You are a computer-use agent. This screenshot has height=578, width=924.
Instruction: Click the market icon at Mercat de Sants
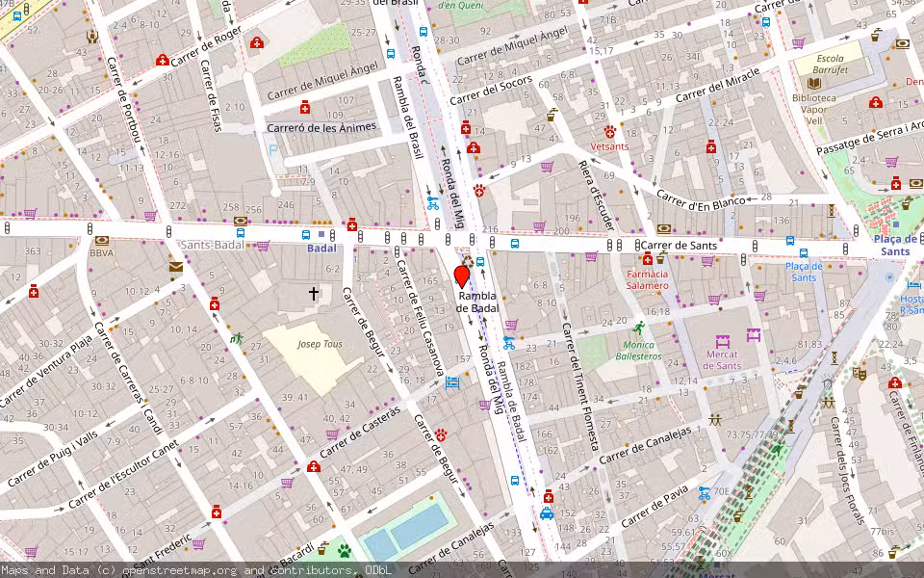pos(722,342)
